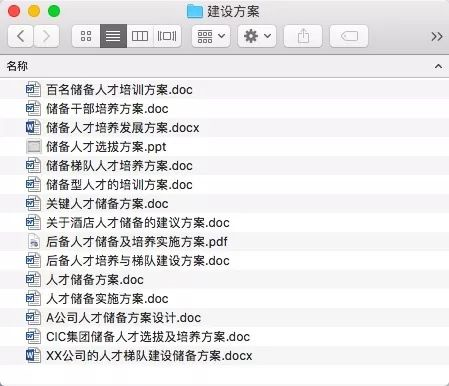
Task: Select file name 人才储备方案.doc
Action: [x=95, y=280]
